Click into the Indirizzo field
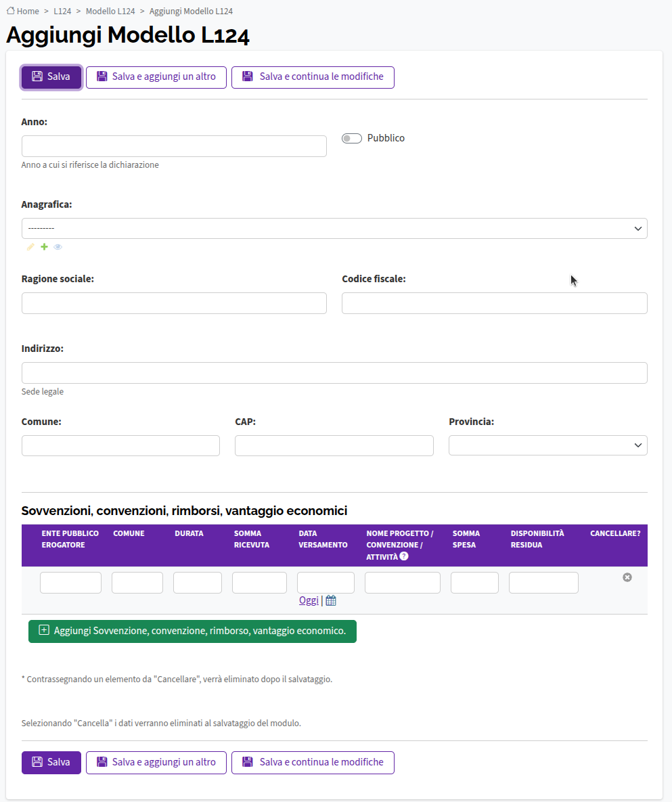672x802 pixels. pos(334,373)
